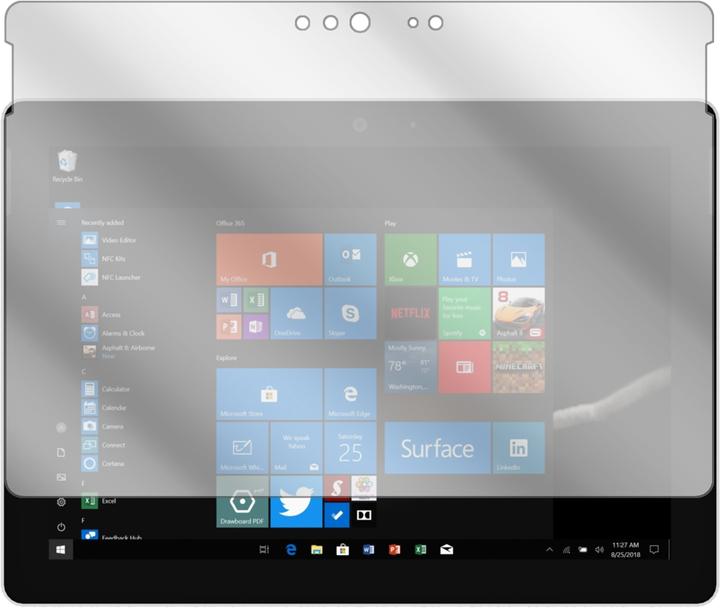This screenshot has height=608, width=720.
Task: Open Documents shortcut in Start sidebar
Action: tap(61, 453)
